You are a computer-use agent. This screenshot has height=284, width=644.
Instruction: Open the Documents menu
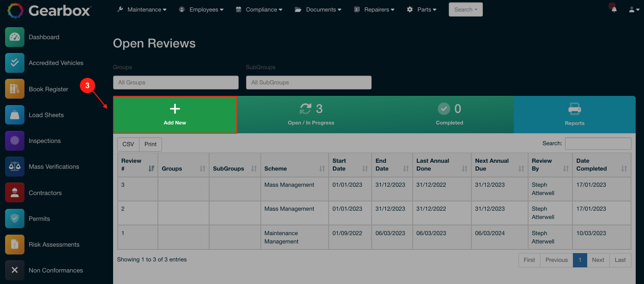click(x=318, y=9)
